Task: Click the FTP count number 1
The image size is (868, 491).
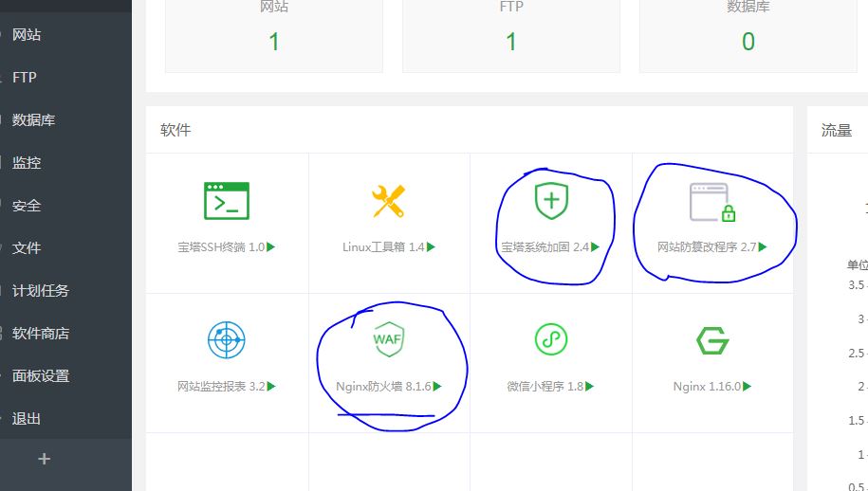Action: [511, 42]
